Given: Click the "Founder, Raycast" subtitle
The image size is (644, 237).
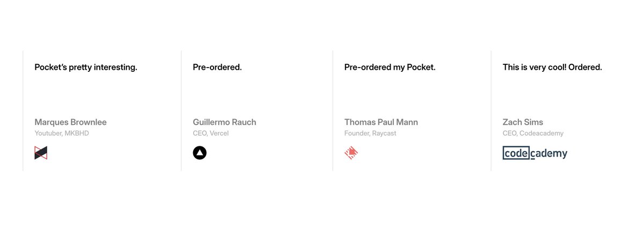Looking at the screenshot, I should 370,134.
